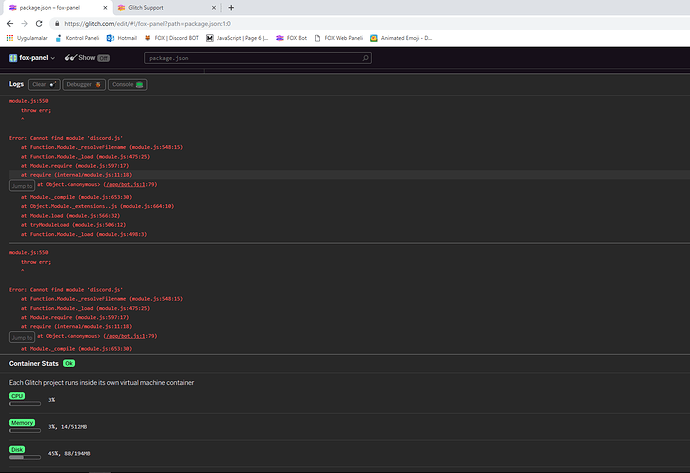Click the Logs panel heading
Image resolution: width=690 pixels, height=473 pixels.
pos(16,84)
